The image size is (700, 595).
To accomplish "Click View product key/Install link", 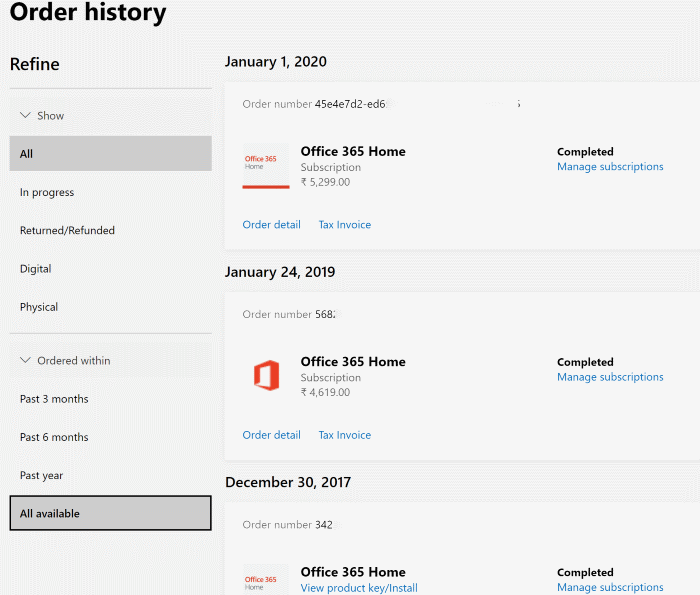I will coord(359,588).
